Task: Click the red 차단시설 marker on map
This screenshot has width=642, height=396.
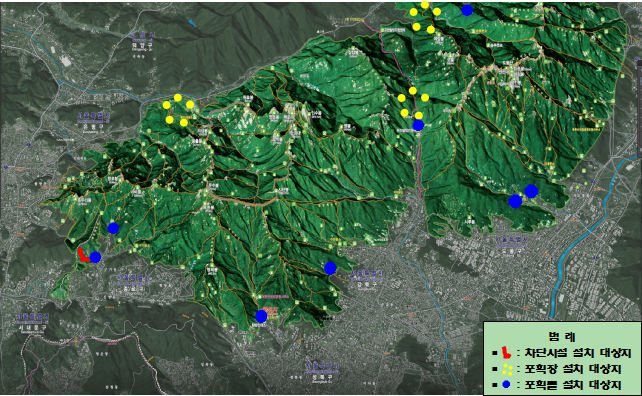Action: (x=83, y=255)
